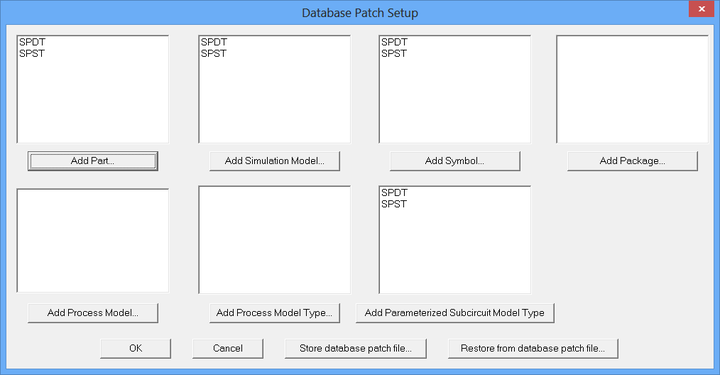
Task: Select SPDT in parameterized subcircuit list
Action: [x=394, y=193]
